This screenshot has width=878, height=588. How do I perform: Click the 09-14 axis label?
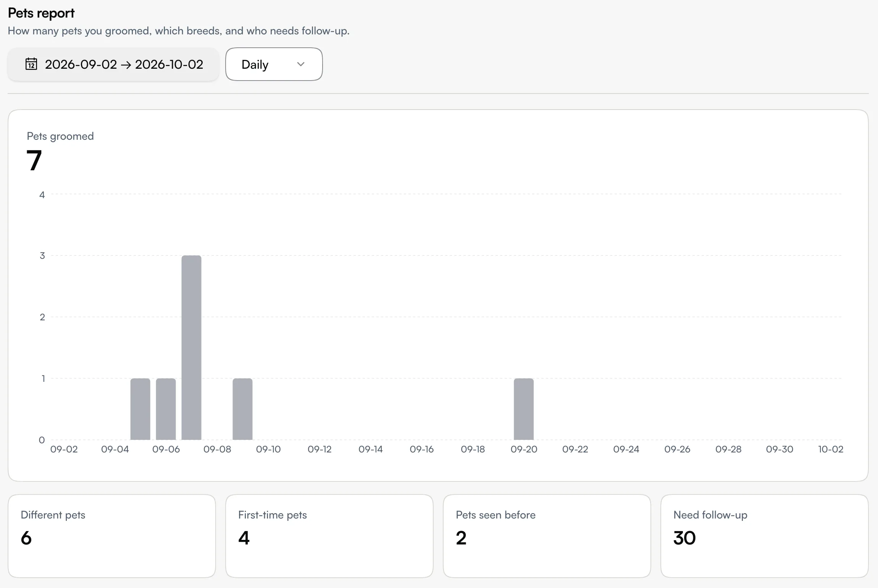[x=371, y=449]
